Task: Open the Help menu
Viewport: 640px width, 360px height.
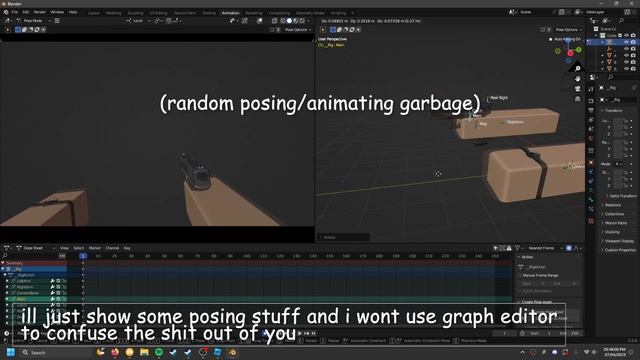Action: tap(73, 12)
